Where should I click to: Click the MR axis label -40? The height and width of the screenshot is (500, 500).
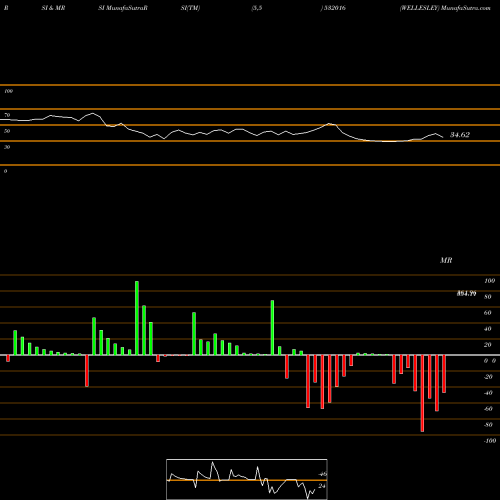coord(488,393)
